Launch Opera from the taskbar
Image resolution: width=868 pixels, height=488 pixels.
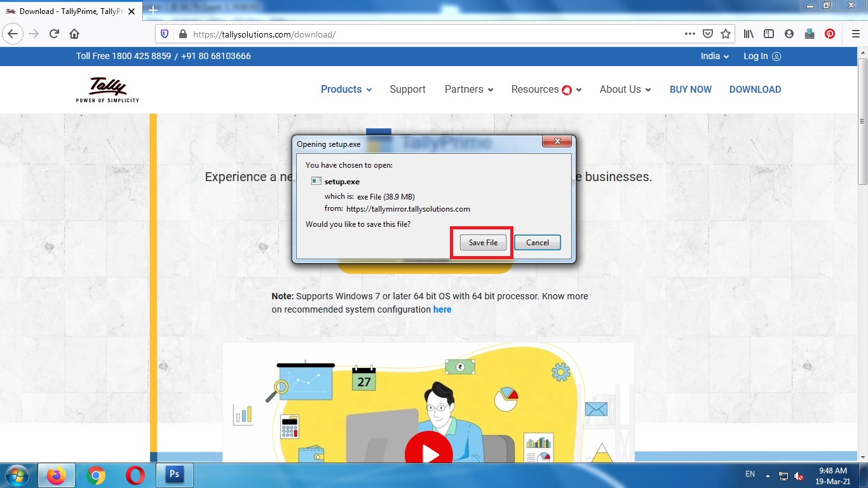(x=135, y=475)
